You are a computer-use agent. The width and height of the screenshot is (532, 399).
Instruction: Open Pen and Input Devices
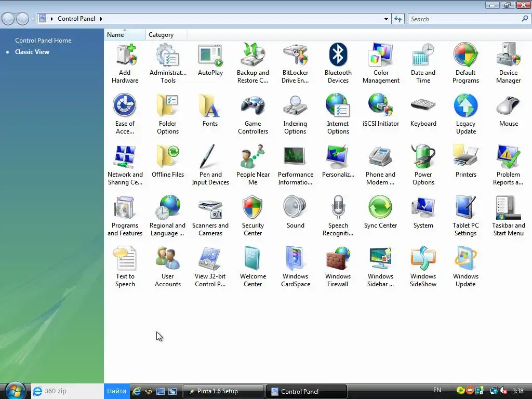pyautogui.click(x=210, y=165)
